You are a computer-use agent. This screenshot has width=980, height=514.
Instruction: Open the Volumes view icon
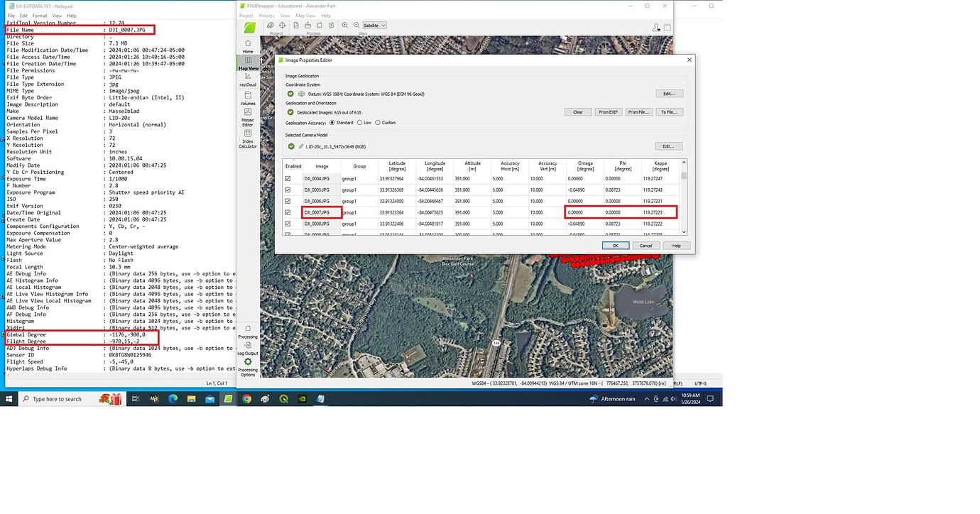point(247,95)
